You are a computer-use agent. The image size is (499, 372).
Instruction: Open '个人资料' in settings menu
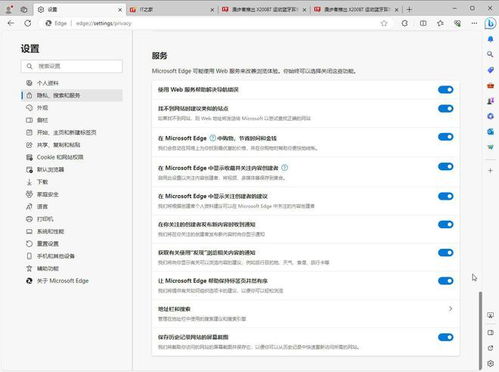(x=72, y=83)
